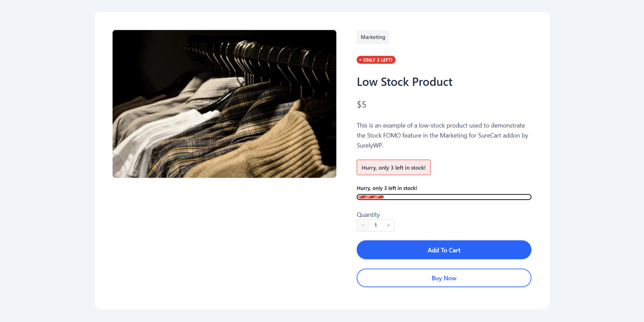Click the Low Stock Product title

coord(404,82)
